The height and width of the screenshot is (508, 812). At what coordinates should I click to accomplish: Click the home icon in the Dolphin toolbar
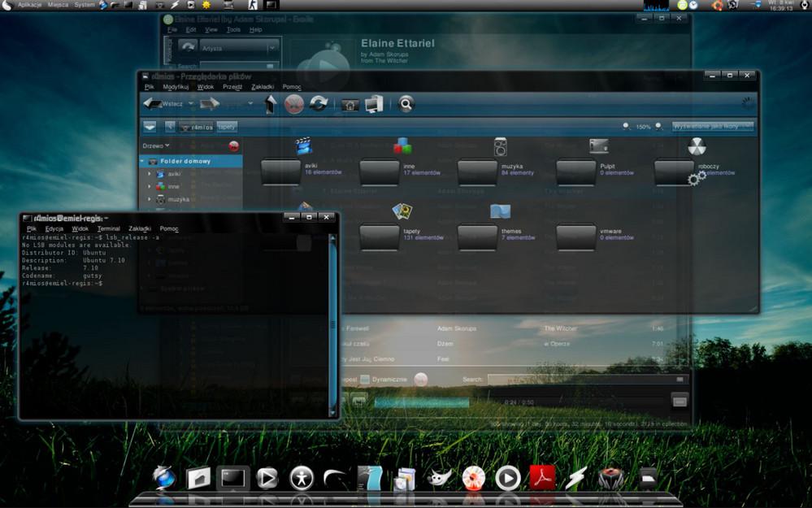pos(348,104)
